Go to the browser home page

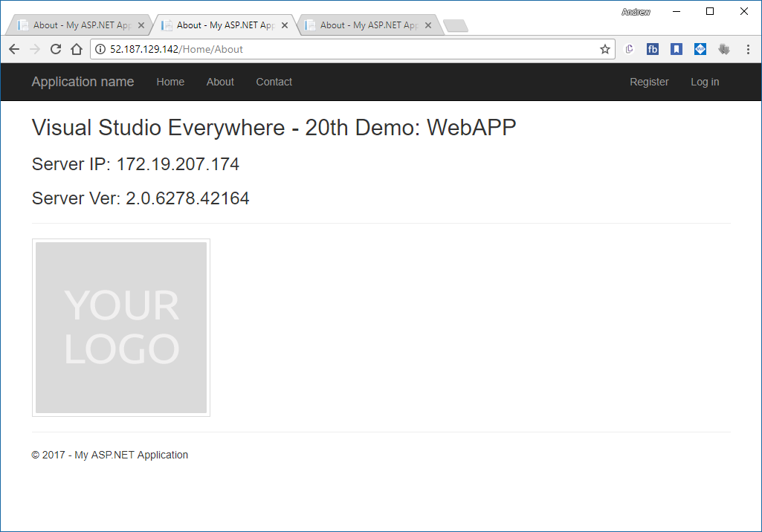pos(76,49)
